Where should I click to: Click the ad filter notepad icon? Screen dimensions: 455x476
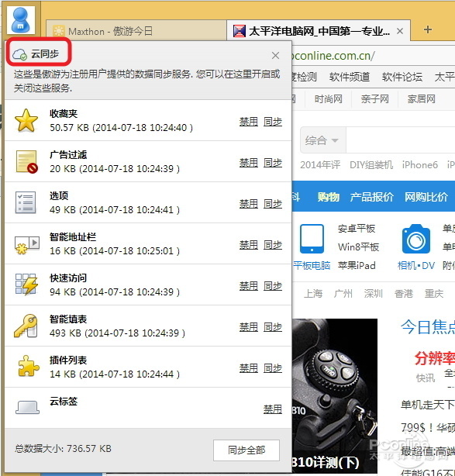[26, 162]
